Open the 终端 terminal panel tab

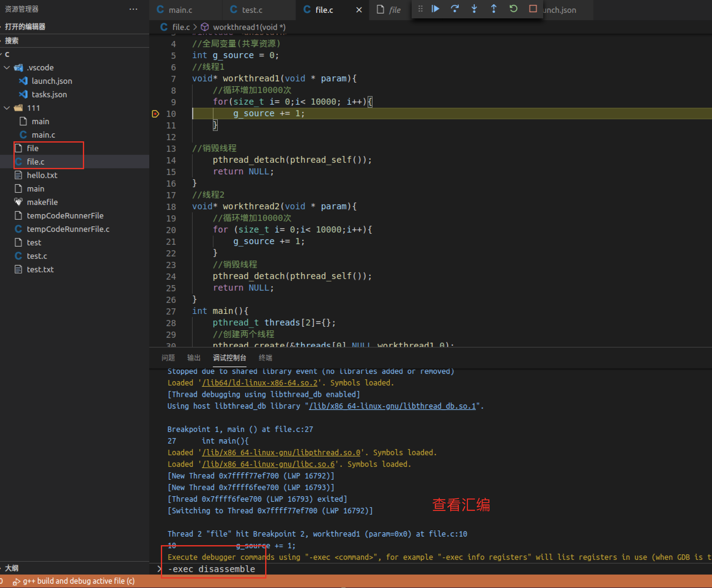[265, 358]
